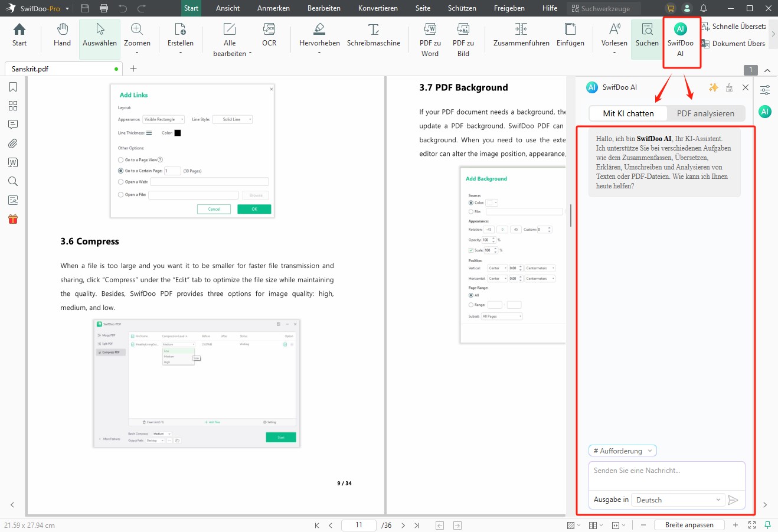
Task: Open the Zoomen tool dropdown
Action: coord(137,53)
